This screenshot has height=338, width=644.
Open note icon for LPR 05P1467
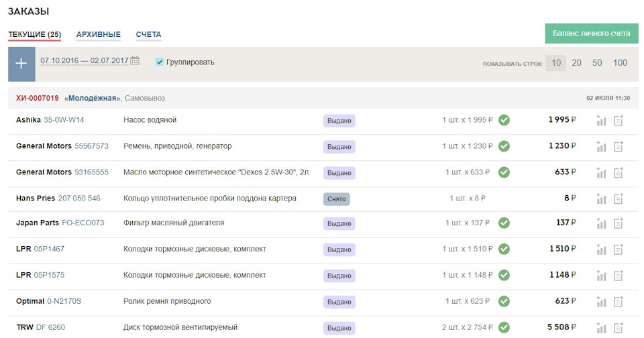pyautogui.click(x=619, y=249)
